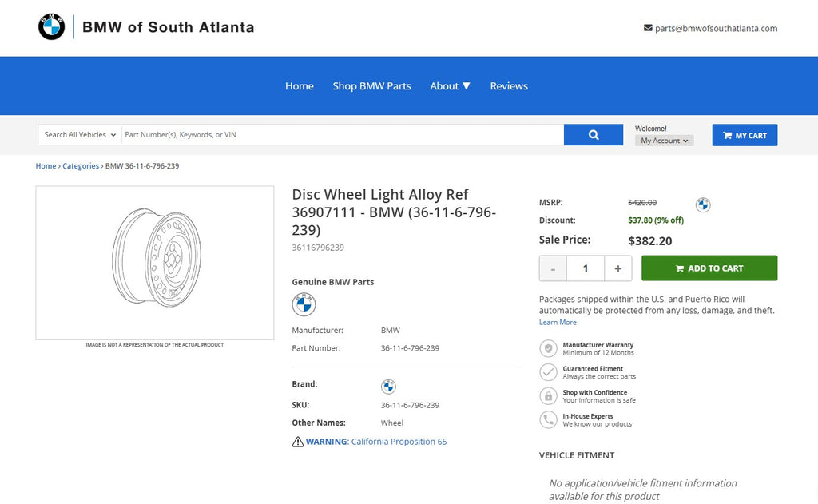
Task: Expand the My Account dropdown
Action: [665, 141]
